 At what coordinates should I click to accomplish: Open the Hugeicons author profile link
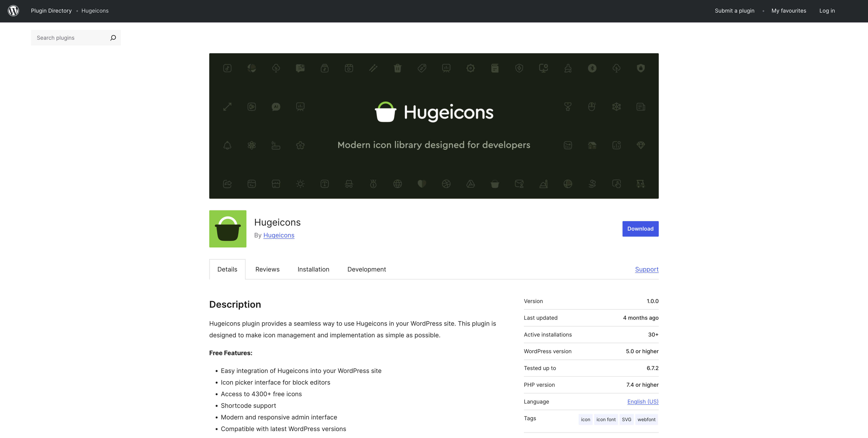click(279, 235)
